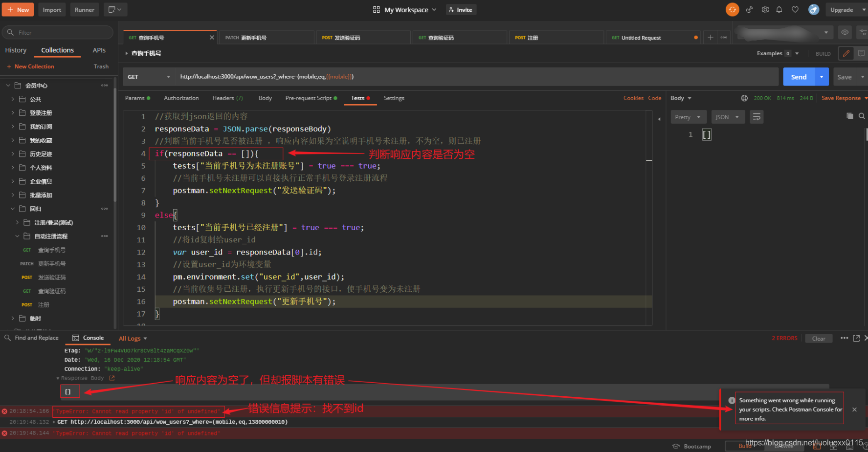Click the globe network icon in response
868x452 pixels.
click(x=744, y=98)
